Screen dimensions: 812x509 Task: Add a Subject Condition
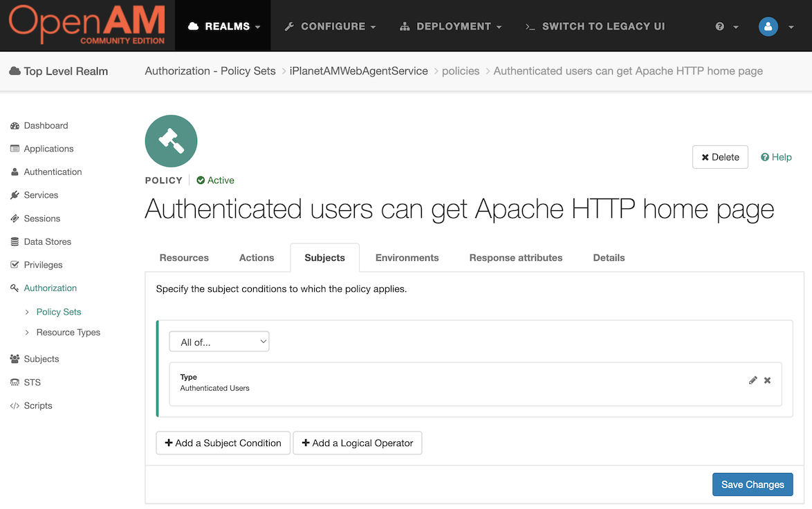[223, 443]
